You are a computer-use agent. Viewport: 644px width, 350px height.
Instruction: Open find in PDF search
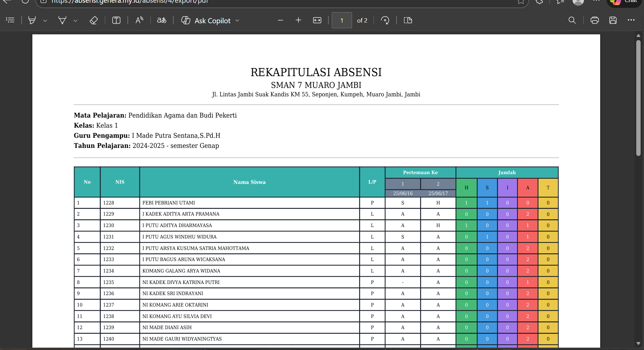(572, 20)
